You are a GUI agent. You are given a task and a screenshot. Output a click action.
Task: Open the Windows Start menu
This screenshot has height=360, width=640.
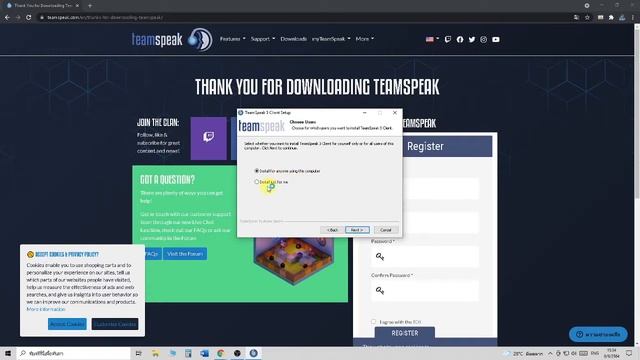click(x=8, y=353)
